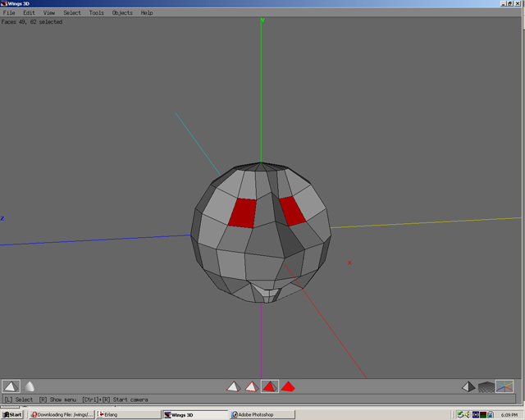The width and height of the screenshot is (525, 420).
Task: Toggle orthographic/perspective view icon
Action: [468, 386]
